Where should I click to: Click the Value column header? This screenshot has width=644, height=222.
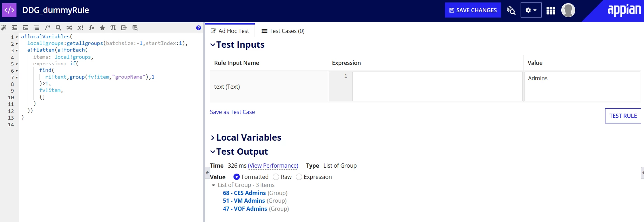click(x=535, y=63)
